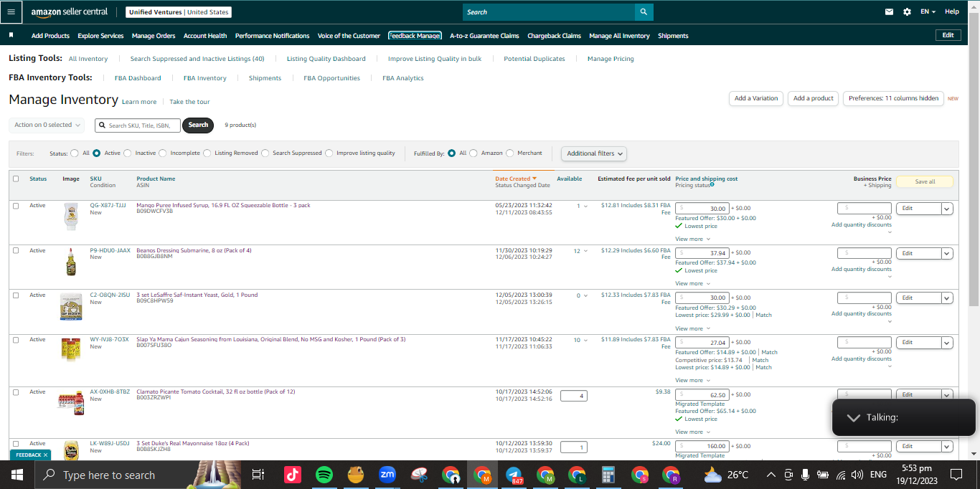This screenshot has width=980, height=489.
Task: Tick the select-all header checkbox
Action: pyautogui.click(x=16, y=179)
